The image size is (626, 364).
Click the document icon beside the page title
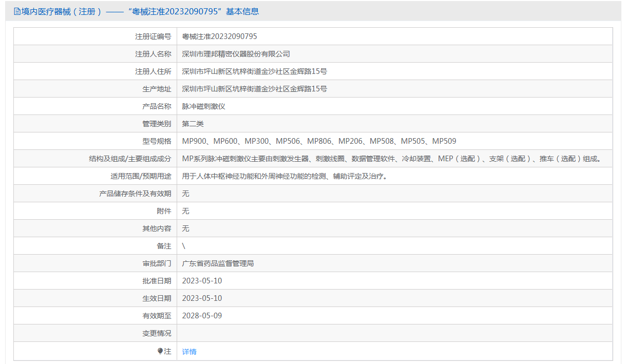pos(17,11)
